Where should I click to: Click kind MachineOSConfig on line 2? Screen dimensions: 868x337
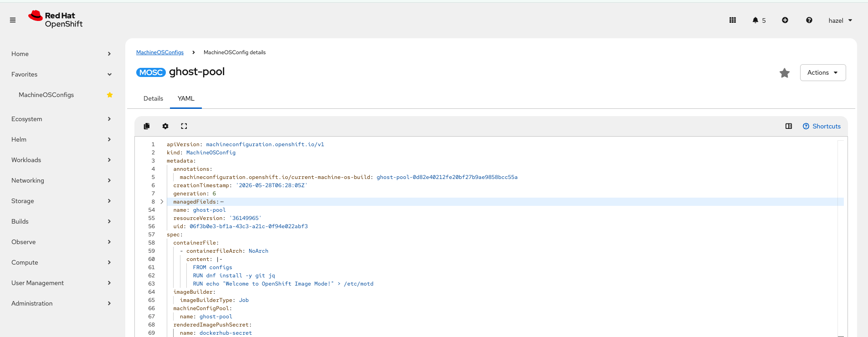[x=201, y=153]
